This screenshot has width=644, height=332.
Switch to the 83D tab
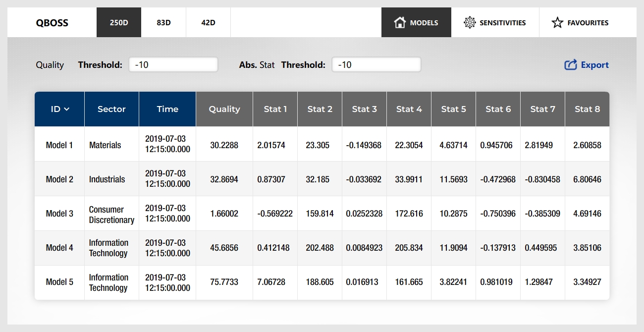point(163,23)
